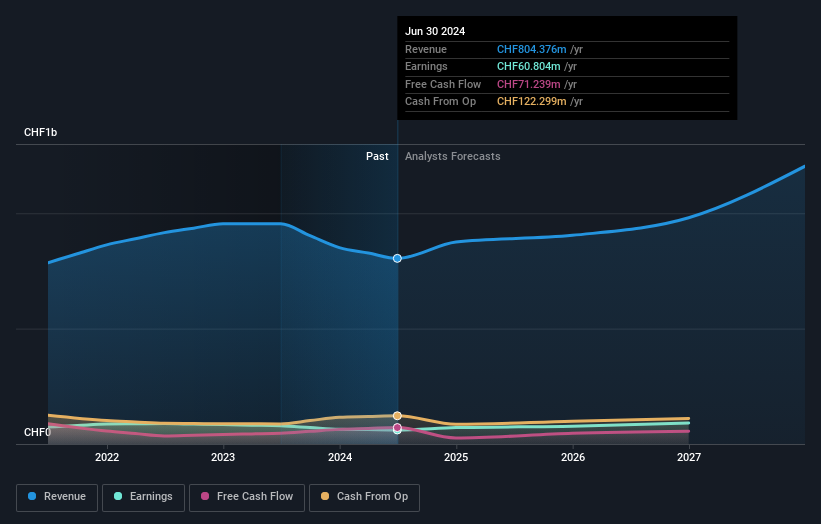Click the Cash From Op row label in tooltip
Image resolution: width=821 pixels, height=524 pixels.
[440, 102]
